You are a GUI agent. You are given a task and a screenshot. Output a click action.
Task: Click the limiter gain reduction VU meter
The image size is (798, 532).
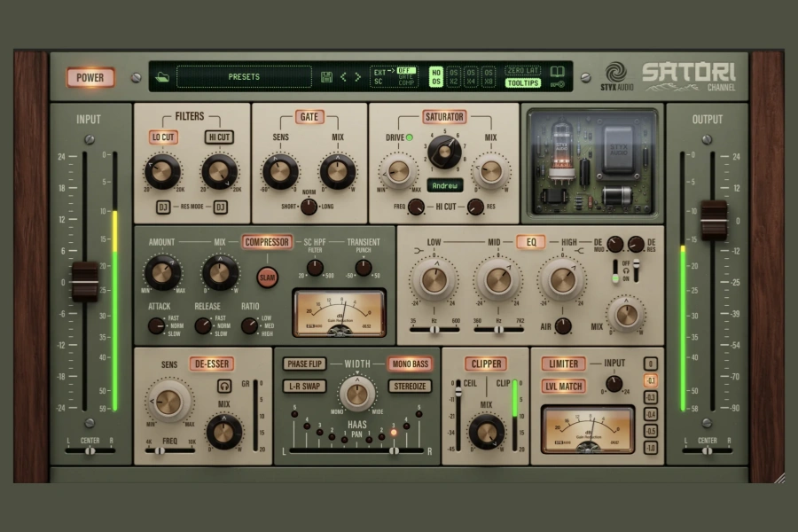[x=588, y=430]
